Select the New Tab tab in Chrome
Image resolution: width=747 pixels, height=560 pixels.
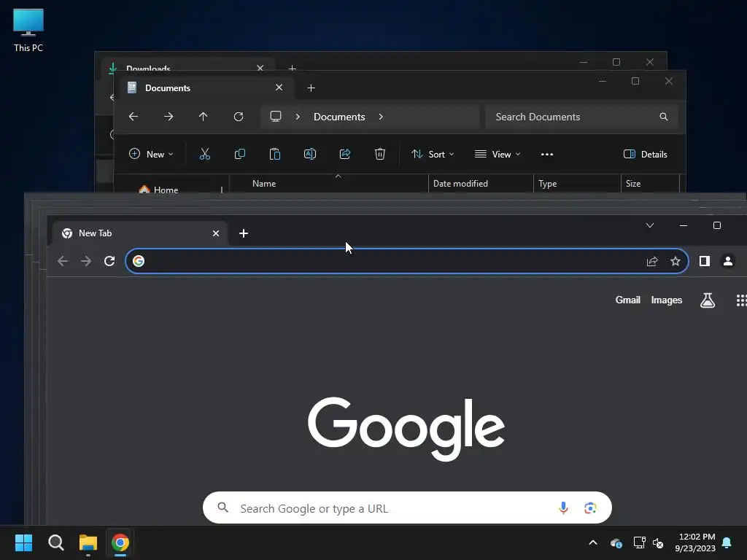[x=141, y=233]
